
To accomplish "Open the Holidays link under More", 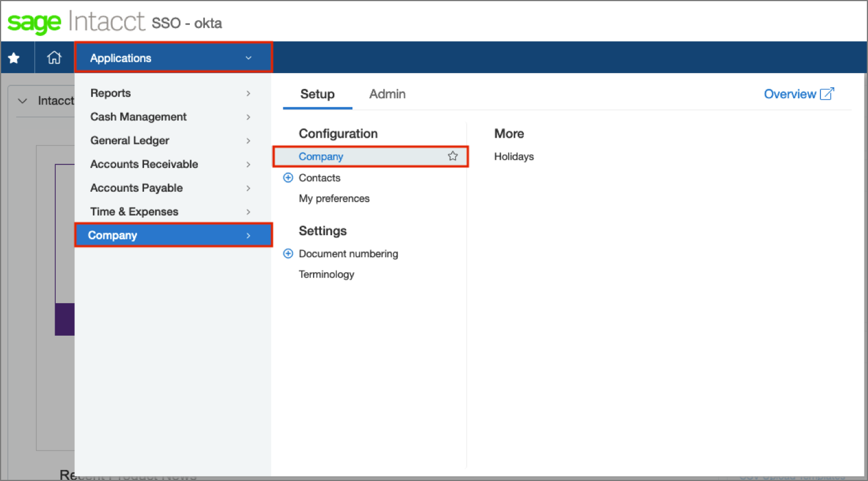I will 514,157.
